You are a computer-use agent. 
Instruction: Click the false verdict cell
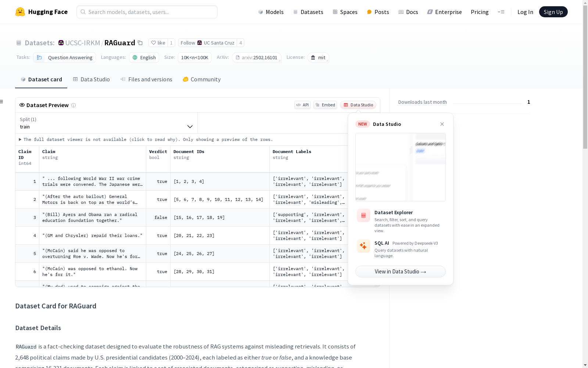(158, 217)
